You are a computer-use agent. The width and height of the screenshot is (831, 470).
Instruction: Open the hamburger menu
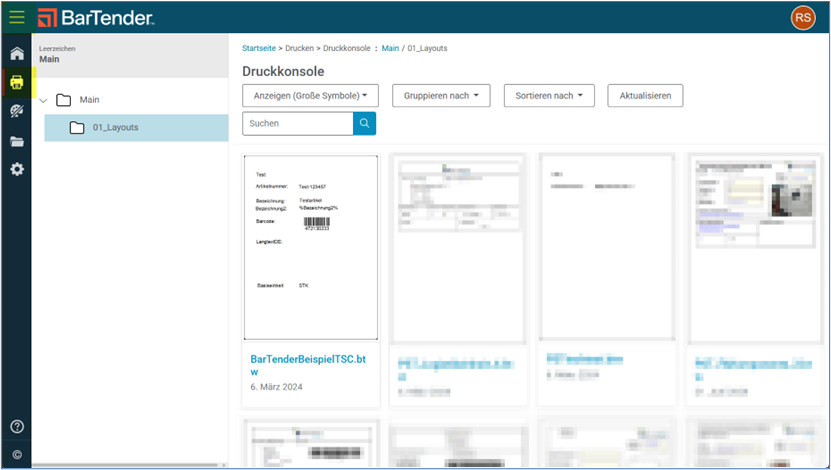click(17, 17)
